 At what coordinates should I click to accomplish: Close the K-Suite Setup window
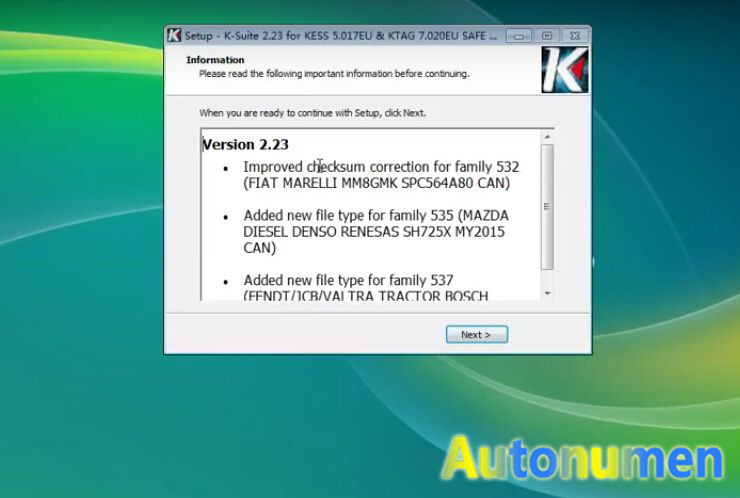pos(574,36)
